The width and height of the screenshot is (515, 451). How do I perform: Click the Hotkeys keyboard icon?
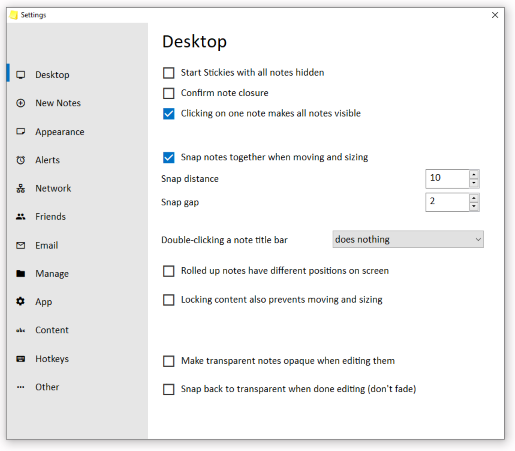21,359
